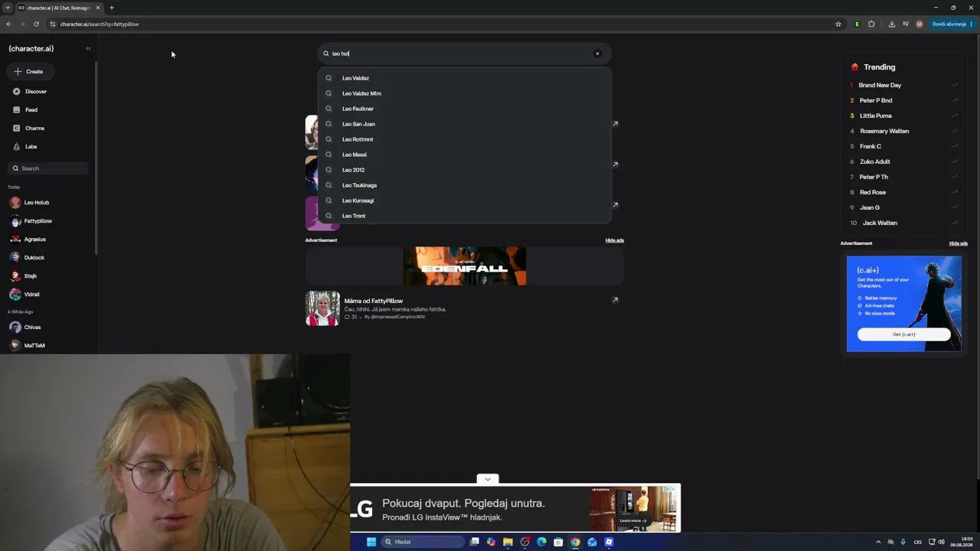Clear the search query with X

click(x=597, y=54)
